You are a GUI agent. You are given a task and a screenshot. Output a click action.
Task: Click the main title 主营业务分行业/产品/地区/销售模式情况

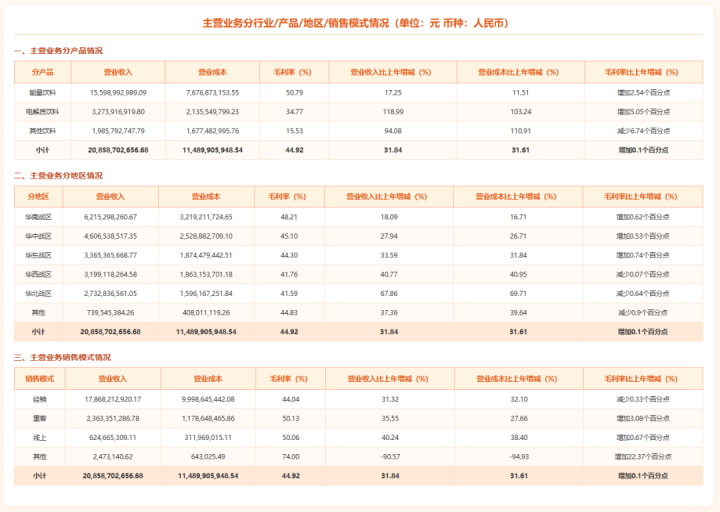(x=359, y=22)
